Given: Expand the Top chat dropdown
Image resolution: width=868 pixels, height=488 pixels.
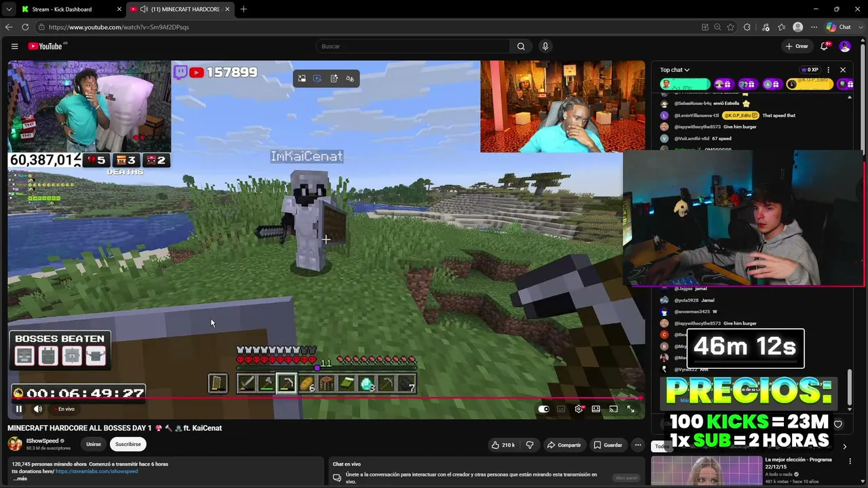Looking at the screenshot, I should [x=675, y=70].
